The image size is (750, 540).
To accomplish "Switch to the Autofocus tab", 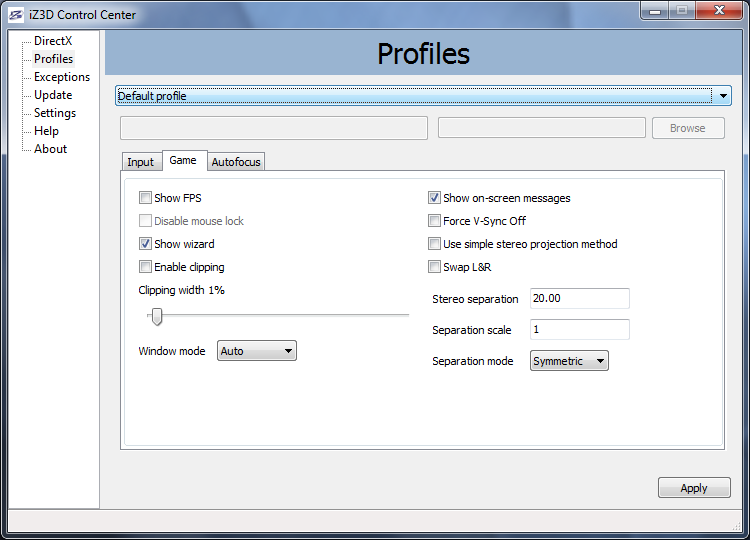I will pyautogui.click(x=236, y=162).
